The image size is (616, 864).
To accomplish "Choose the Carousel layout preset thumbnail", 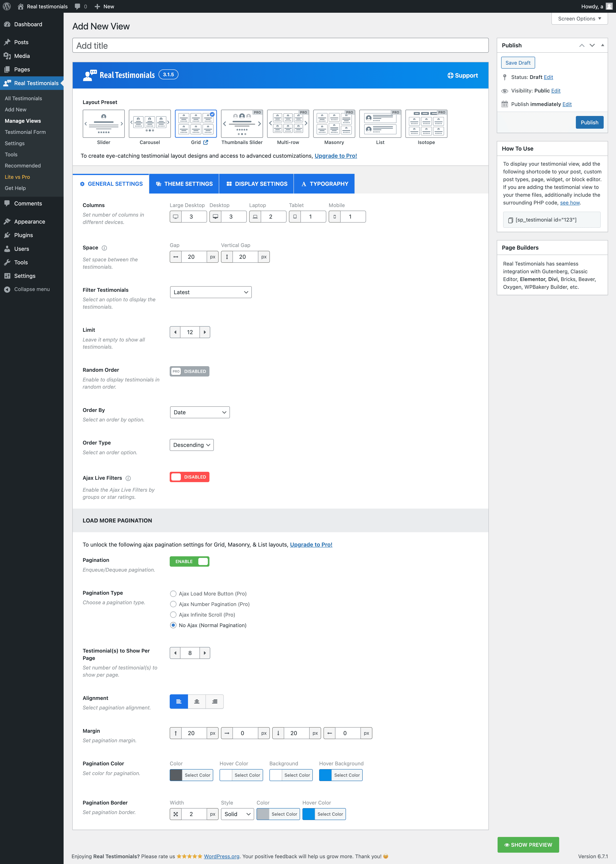I will tap(149, 124).
